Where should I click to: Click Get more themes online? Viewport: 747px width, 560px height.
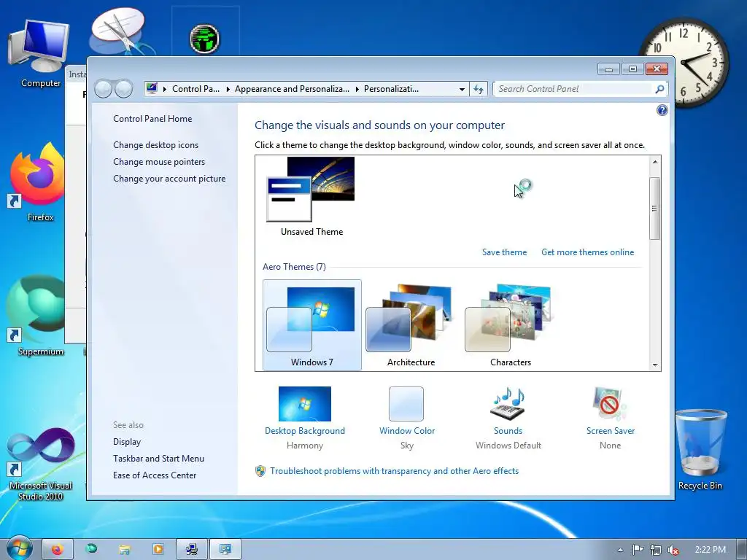point(587,252)
